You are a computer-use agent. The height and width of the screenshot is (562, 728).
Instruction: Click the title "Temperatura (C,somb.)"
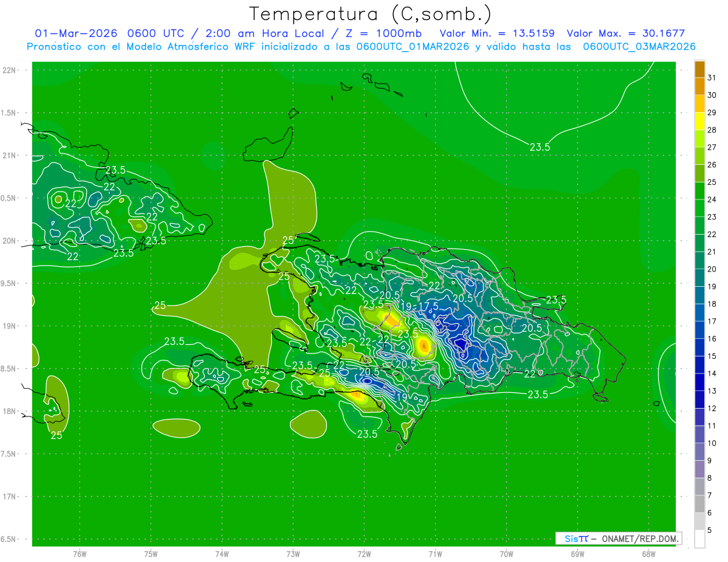pyautogui.click(x=370, y=14)
